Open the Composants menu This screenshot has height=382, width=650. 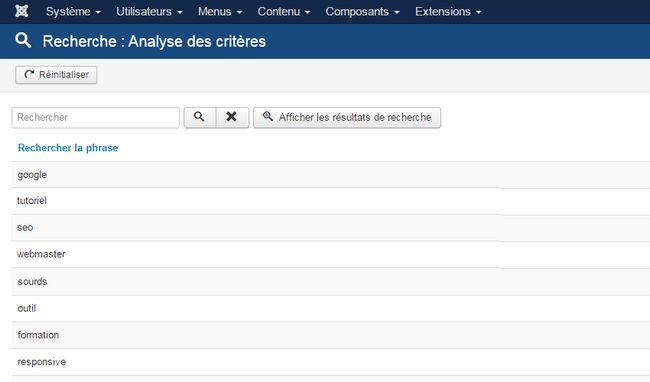pyautogui.click(x=362, y=12)
